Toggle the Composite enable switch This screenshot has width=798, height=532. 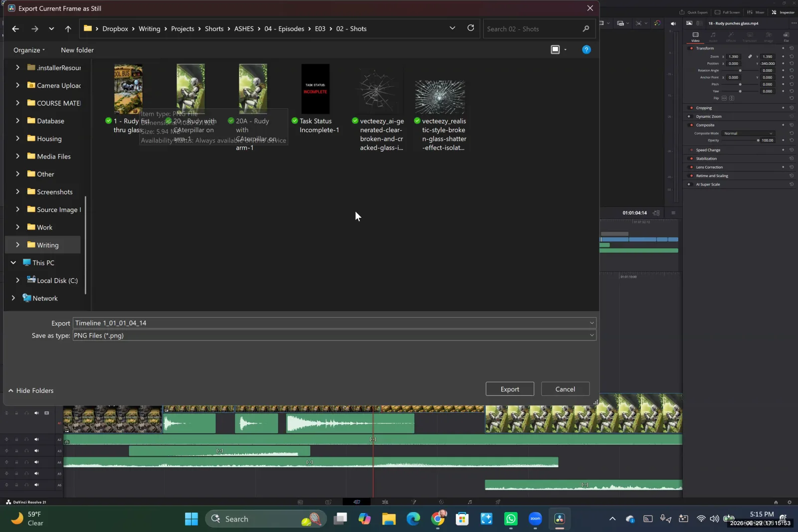[691, 125]
